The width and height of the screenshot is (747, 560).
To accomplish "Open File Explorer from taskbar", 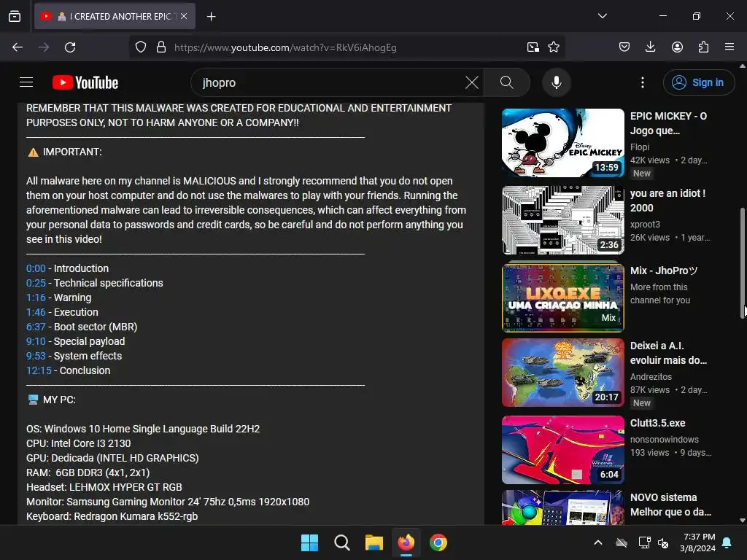I will coord(374,542).
